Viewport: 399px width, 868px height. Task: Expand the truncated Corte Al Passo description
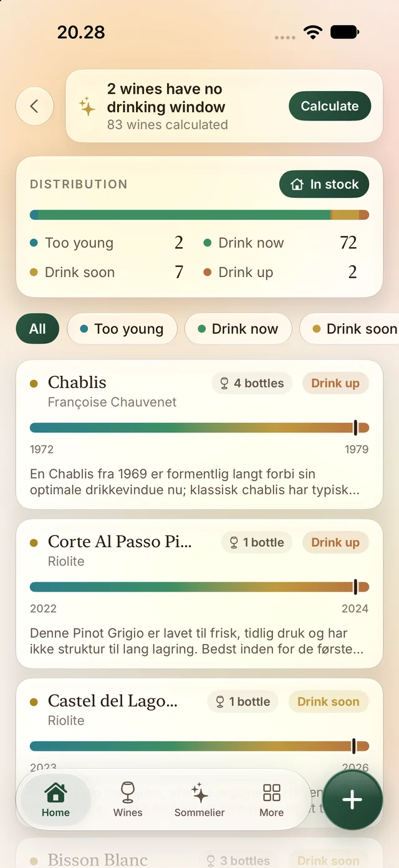click(x=197, y=641)
